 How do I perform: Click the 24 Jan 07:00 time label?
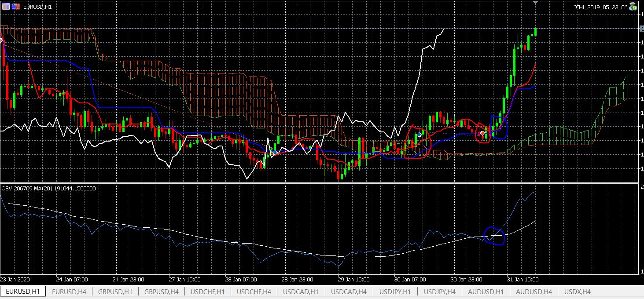(72, 279)
